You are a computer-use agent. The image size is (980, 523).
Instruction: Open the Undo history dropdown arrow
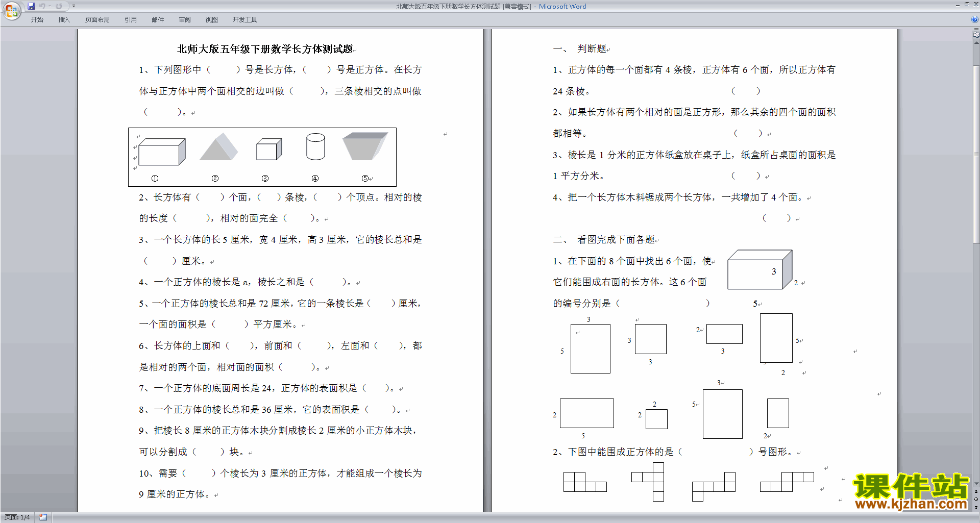click(50, 6)
